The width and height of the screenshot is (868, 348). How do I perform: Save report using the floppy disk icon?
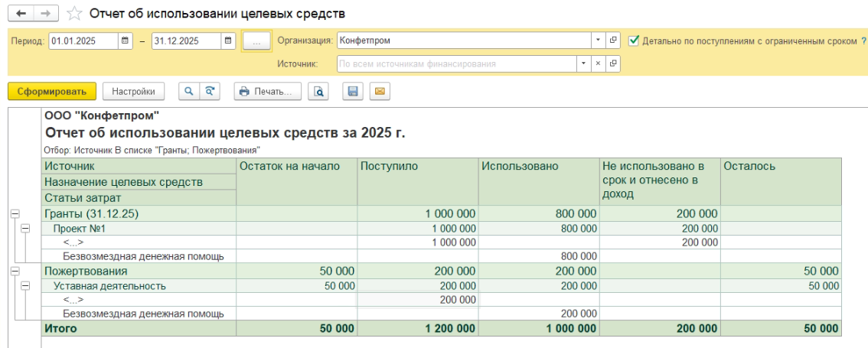[353, 92]
